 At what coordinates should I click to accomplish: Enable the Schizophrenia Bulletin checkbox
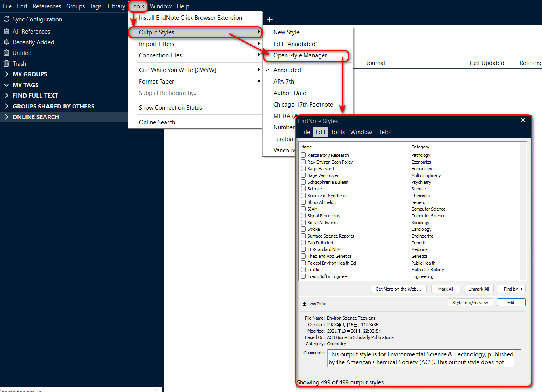coord(303,182)
